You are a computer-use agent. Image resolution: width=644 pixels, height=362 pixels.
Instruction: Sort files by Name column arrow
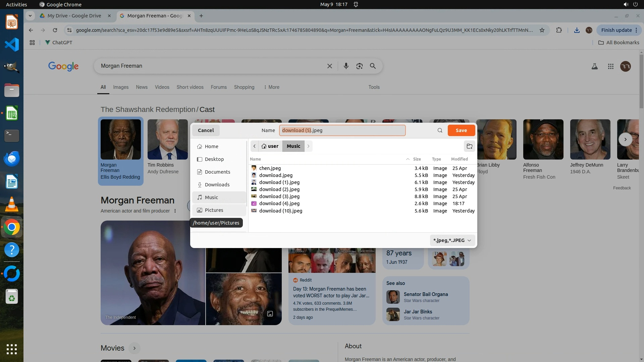(408, 159)
